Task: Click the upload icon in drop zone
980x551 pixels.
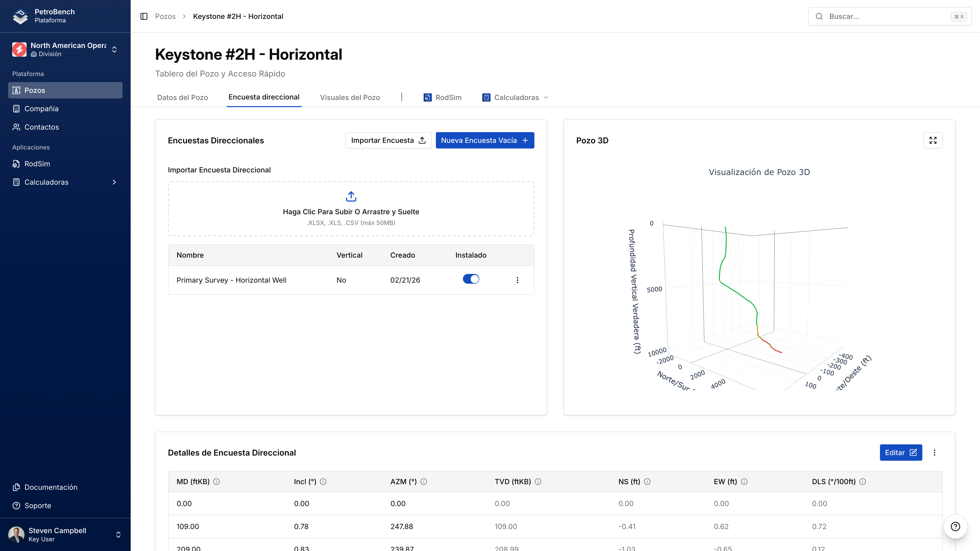Action: coord(351,197)
